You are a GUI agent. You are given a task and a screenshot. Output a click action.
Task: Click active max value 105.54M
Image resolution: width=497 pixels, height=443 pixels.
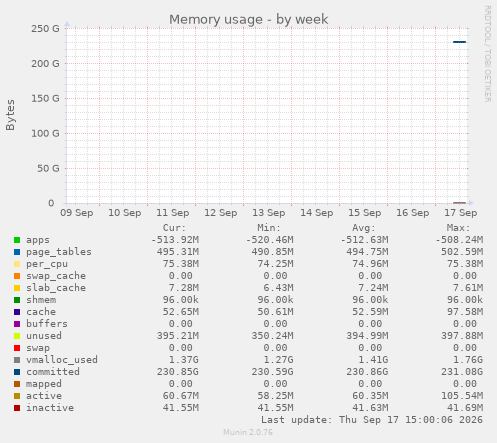click(x=462, y=396)
